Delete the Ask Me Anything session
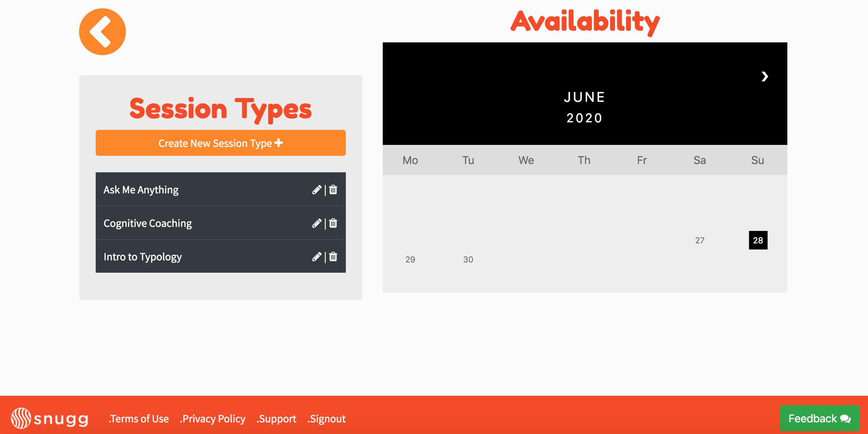Screen dimensions: 868x434 pos(333,190)
